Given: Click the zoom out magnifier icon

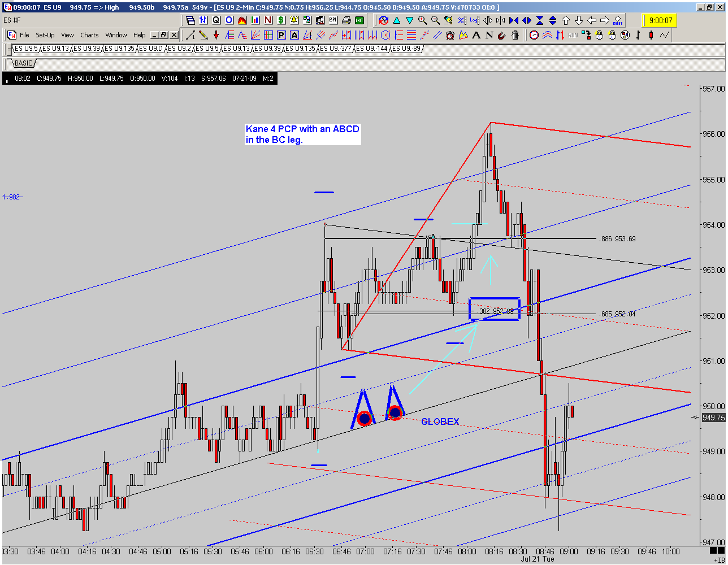Looking at the screenshot, I should [436, 20].
